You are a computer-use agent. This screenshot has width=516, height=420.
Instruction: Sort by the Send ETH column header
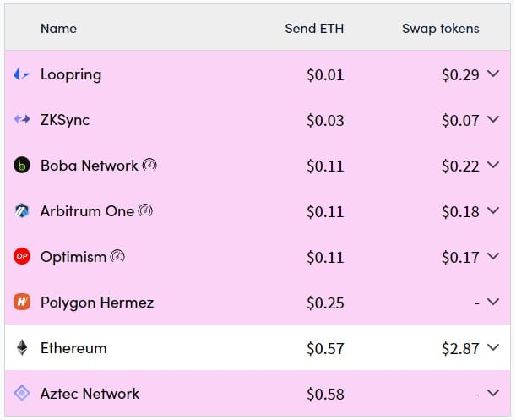point(314,29)
